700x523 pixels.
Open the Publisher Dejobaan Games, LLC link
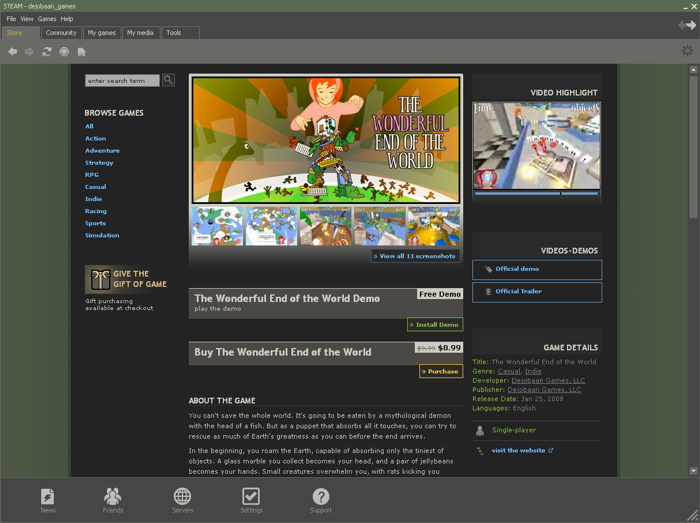tap(544, 390)
